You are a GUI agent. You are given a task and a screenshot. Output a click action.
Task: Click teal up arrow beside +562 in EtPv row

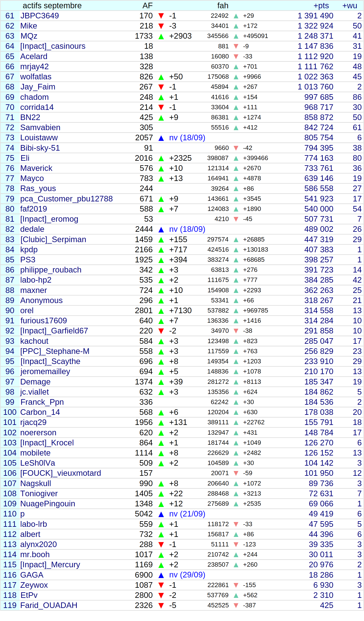(236, 595)
